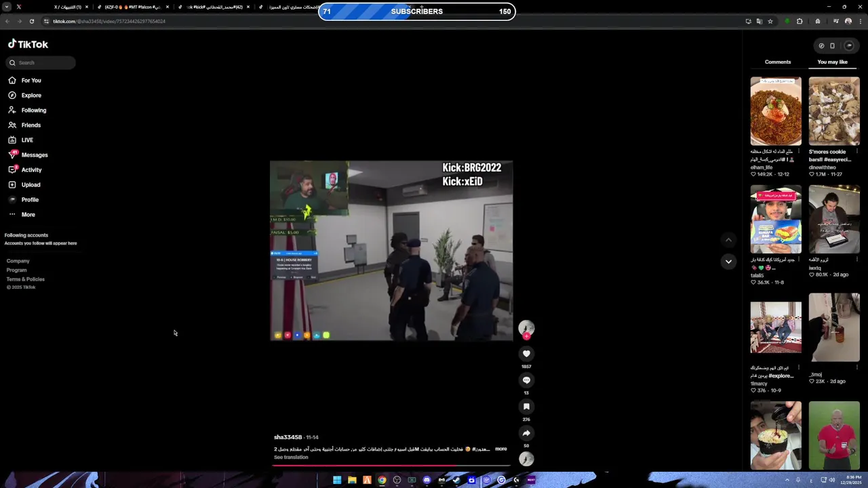Open the Kunafa Bar video thumbnail
Screen dimensions: 868x488
pos(776,219)
